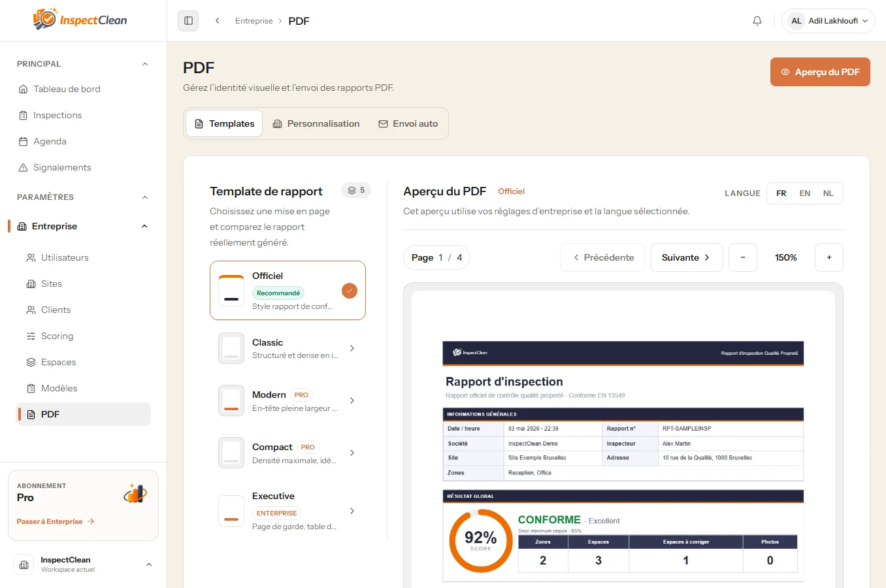
Task: Switch preview language to NL
Action: click(x=829, y=193)
